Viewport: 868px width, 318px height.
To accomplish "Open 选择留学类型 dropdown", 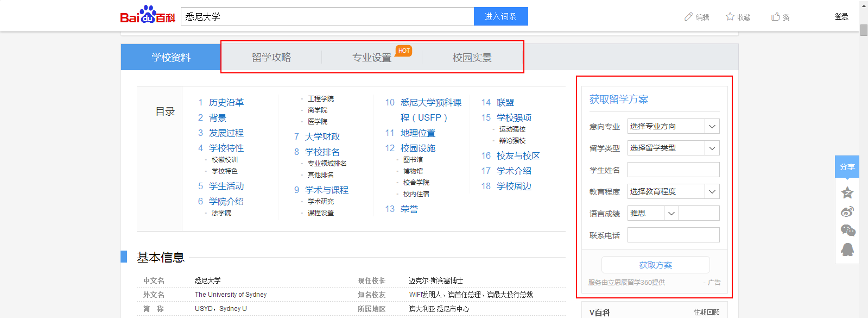I will 674,148.
